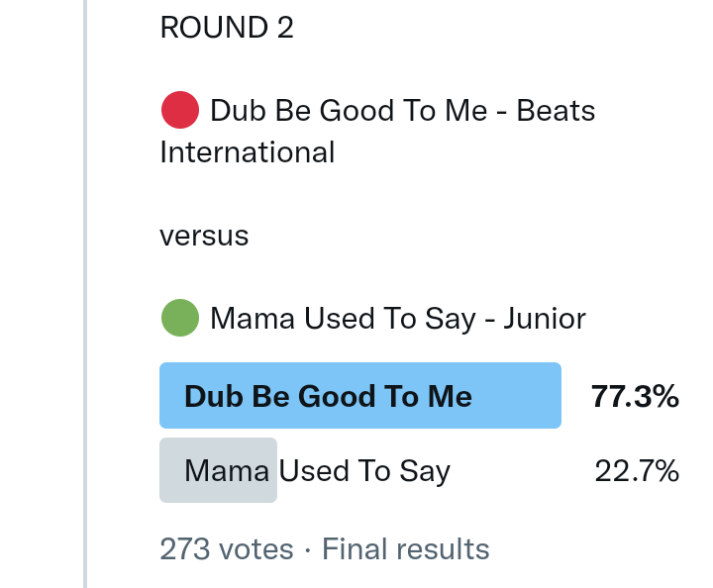Click the Final results label

click(x=406, y=548)
